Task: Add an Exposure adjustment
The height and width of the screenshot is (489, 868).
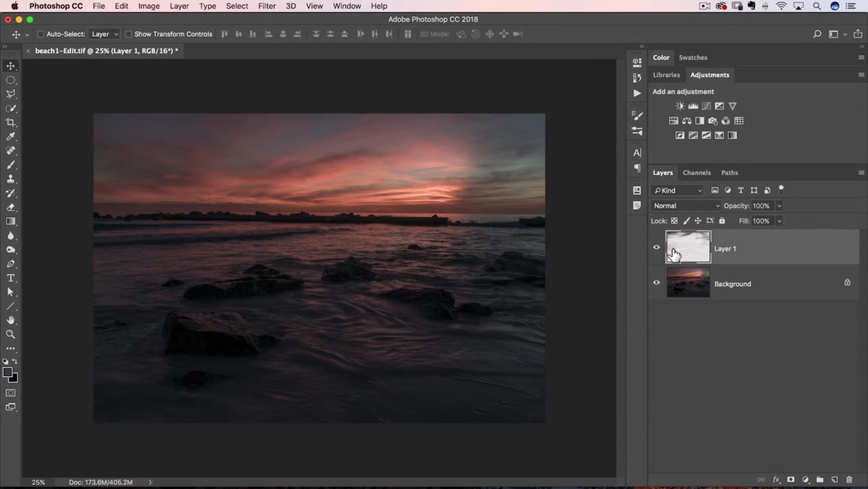Action: (719, 106)
